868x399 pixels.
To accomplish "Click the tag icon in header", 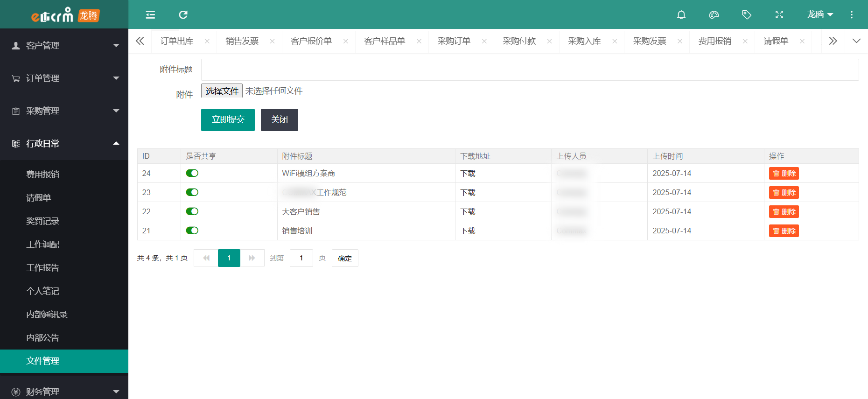I will coord(746,15).
